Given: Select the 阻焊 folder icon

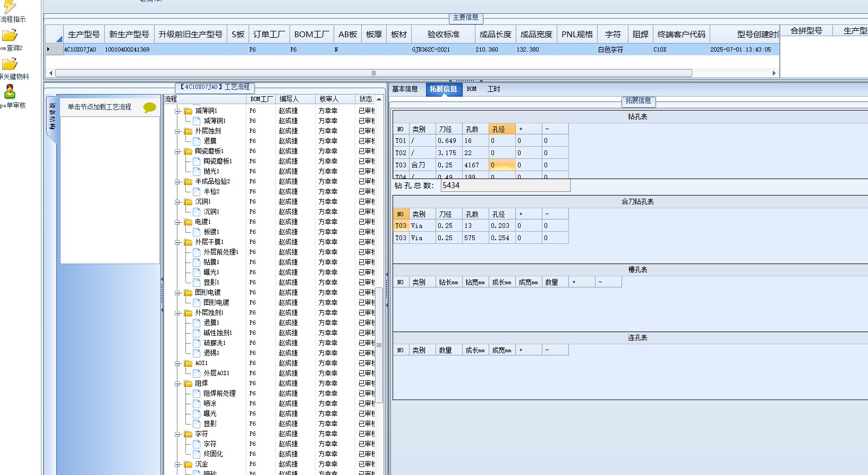Looking at the screenshot, I should 188,384.
